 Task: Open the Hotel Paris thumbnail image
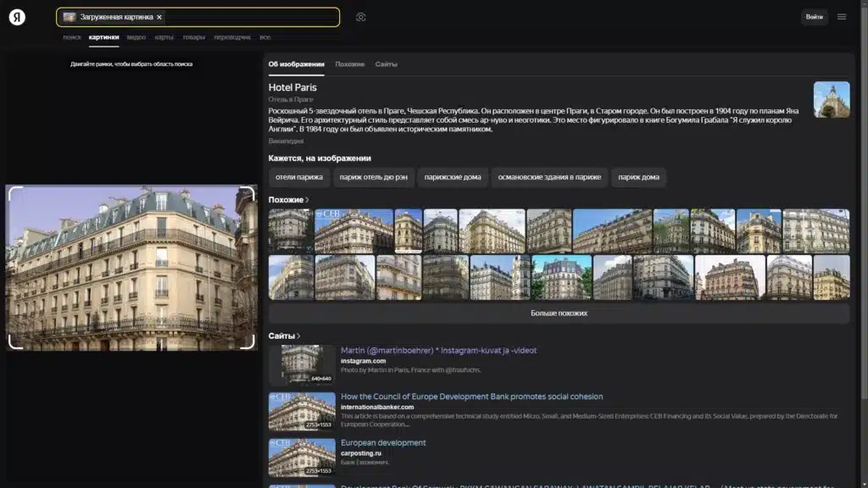coord(832,100)
